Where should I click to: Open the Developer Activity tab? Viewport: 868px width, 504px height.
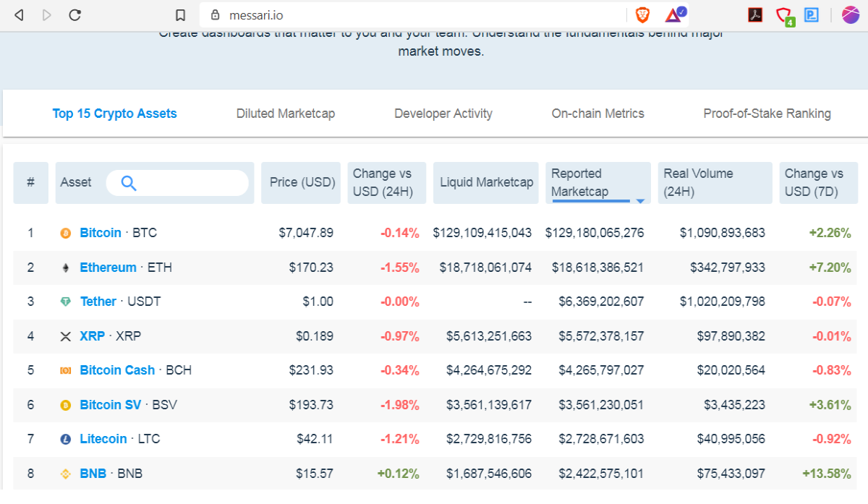tap(443, 114)
